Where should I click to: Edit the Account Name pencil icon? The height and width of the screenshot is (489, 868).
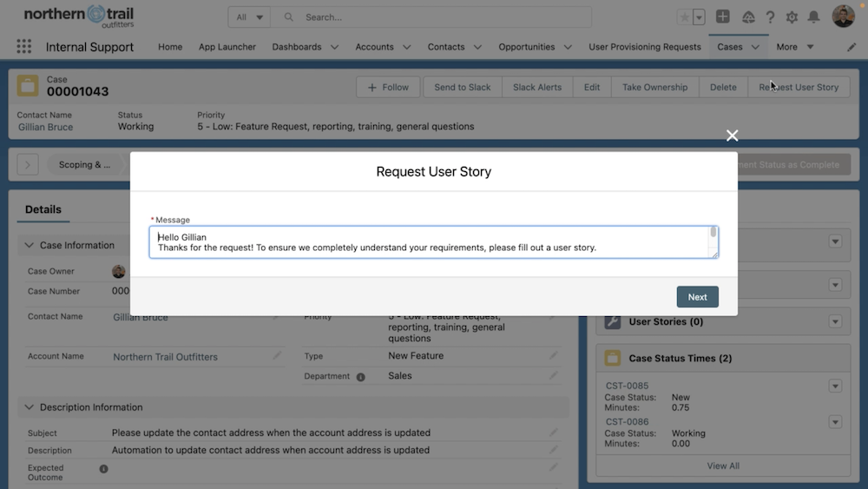pyautogui.click(x=277, y=355)
